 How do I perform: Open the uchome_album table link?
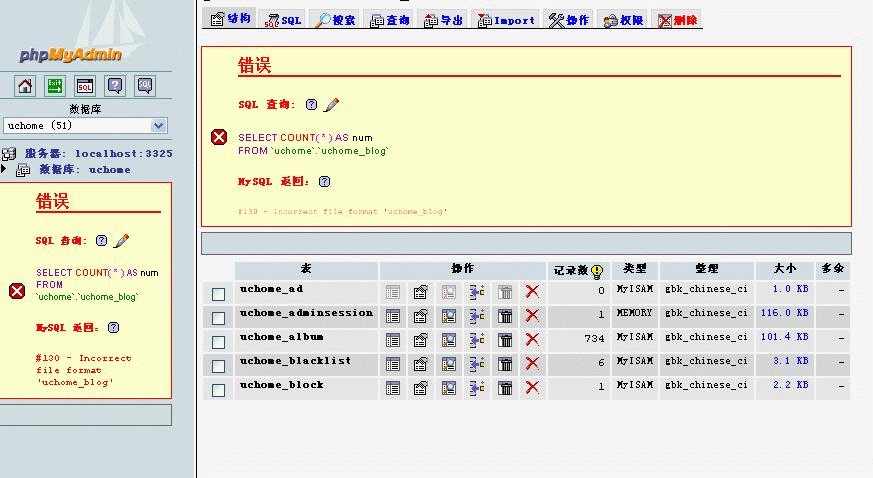coord(282,337)
